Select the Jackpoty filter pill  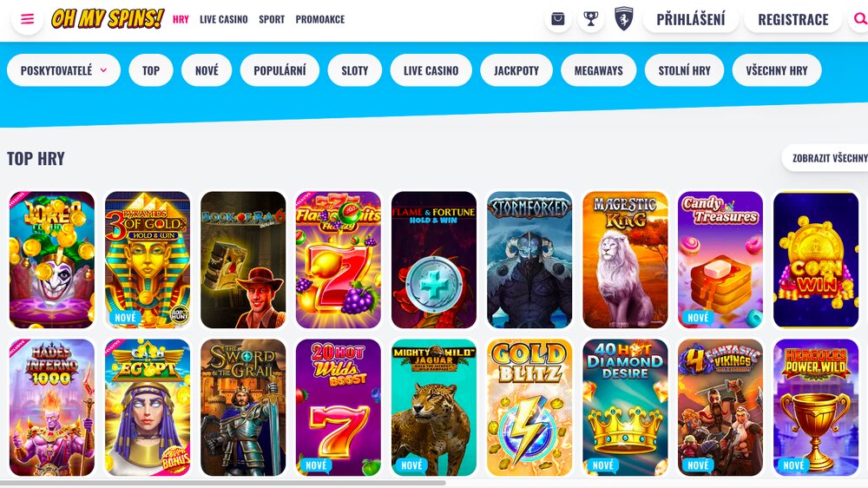point(516,70)
